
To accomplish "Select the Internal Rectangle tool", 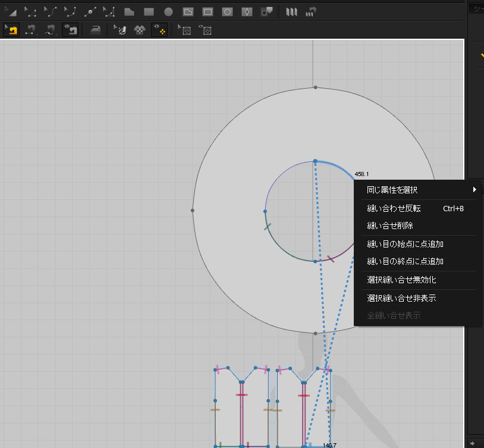I will 208,11.
